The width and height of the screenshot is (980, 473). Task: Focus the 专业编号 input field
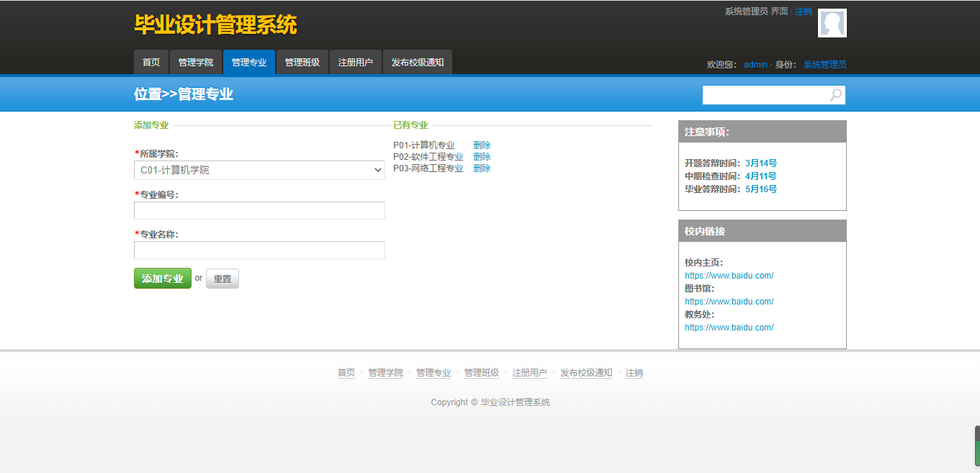259,210
